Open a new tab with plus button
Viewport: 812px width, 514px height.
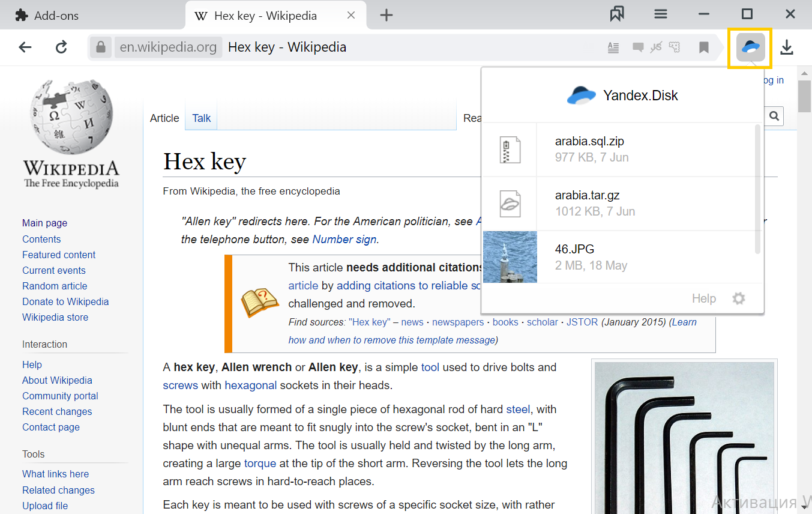coord(386,15)
